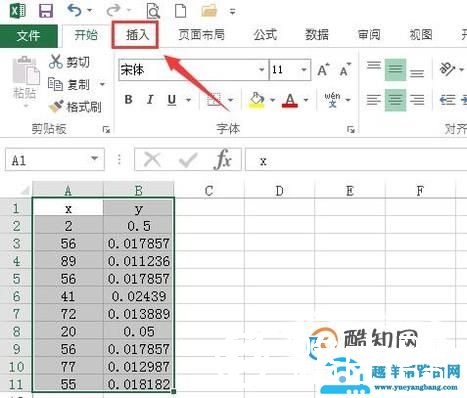Viewport: 467px width, 398px height.
Task: Open the 文件 menu
Action: coord(29,35)
